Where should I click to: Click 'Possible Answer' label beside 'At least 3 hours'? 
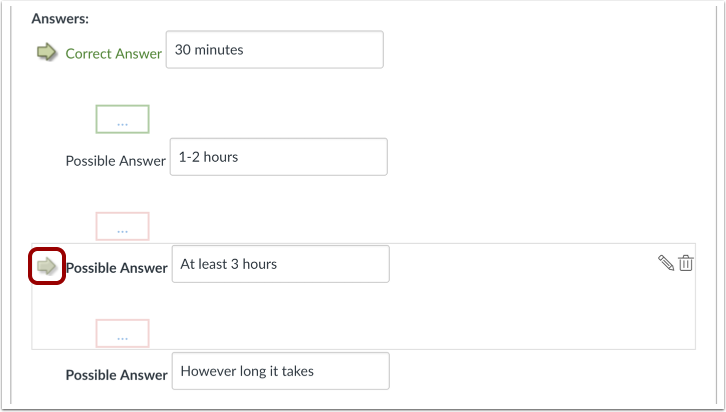[116, 267]
